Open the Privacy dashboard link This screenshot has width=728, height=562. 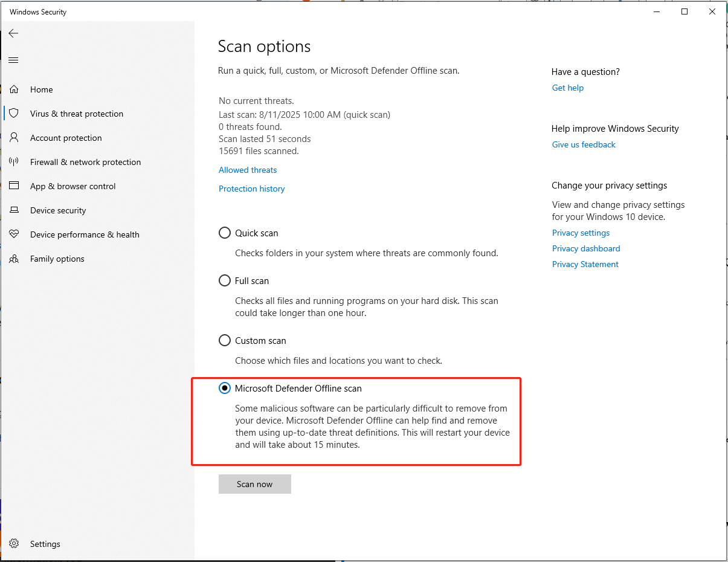(585, 248)
